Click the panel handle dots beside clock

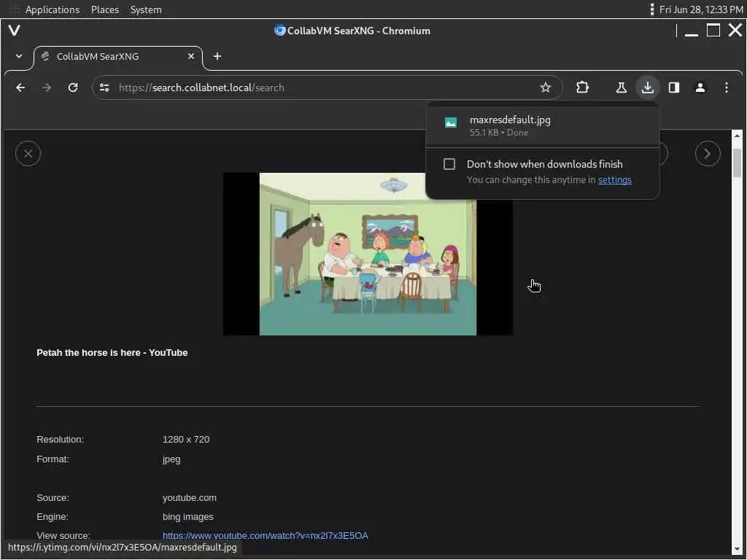pos(651,9)
